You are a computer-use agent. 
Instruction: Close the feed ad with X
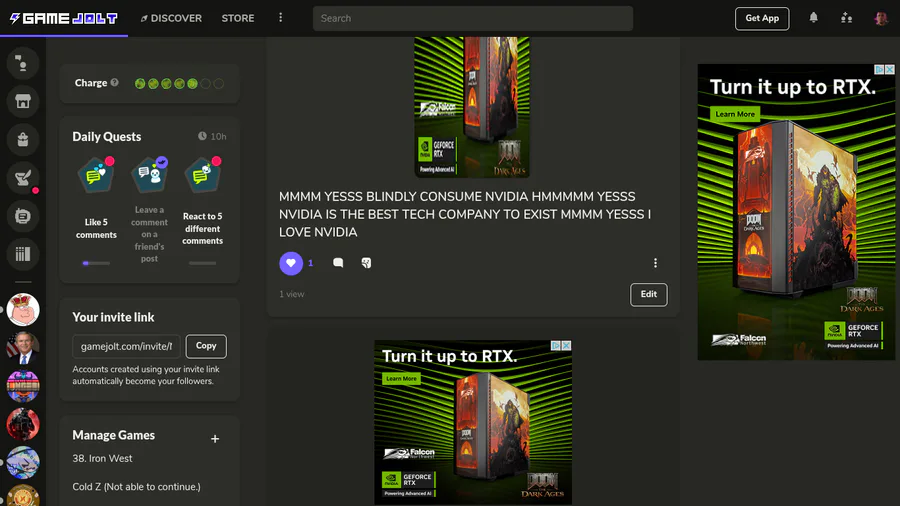567,345
